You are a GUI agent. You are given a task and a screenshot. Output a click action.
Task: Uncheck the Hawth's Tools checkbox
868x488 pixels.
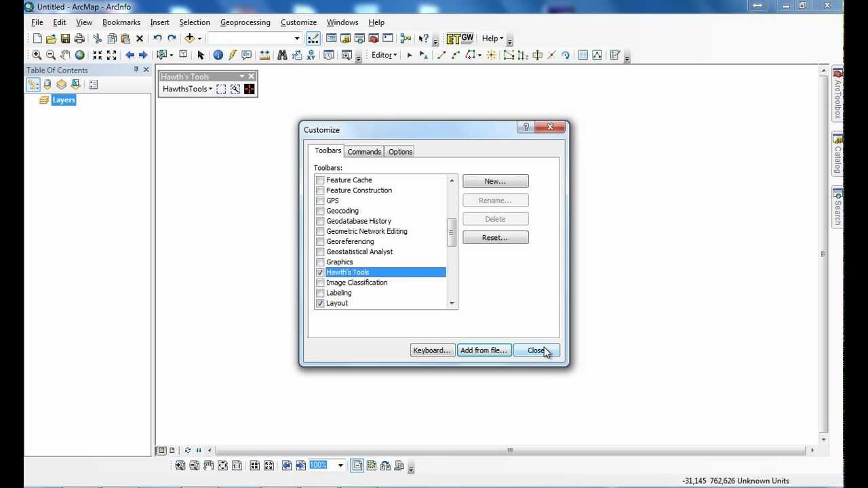pyautogui.click(x=320, y=272)
